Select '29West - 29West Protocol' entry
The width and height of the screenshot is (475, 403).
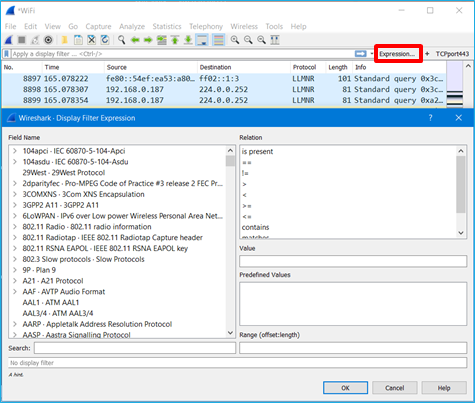(64, 173)
